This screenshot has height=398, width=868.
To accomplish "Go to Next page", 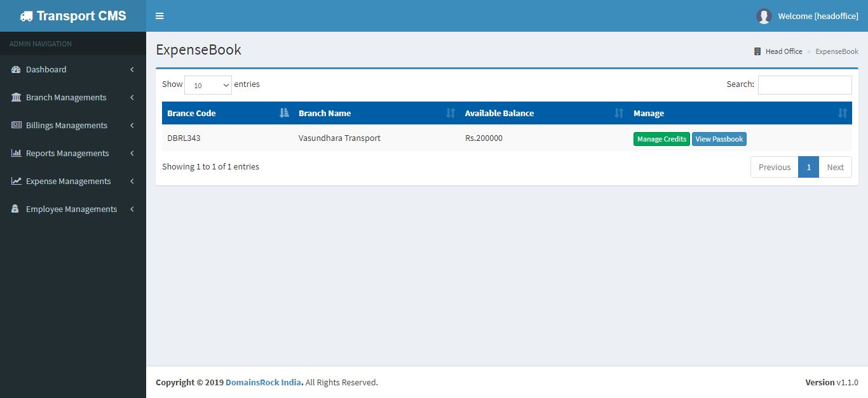I will [835, 167].
